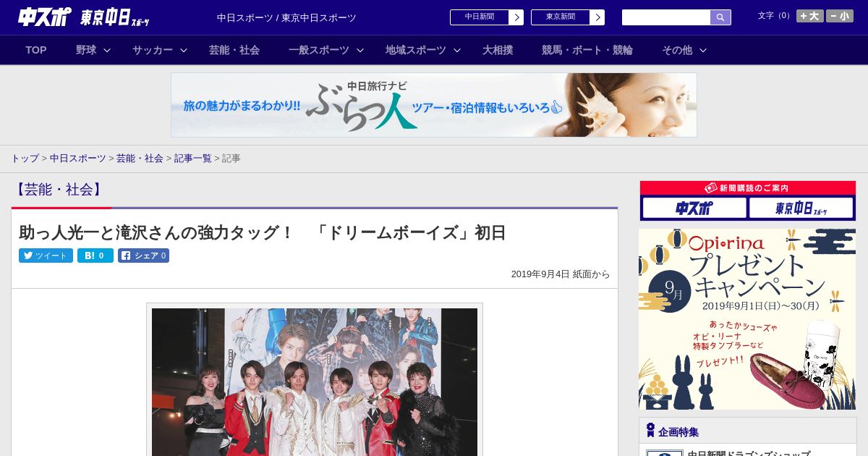Open the サッカー navigation menu
This screenshot has width=868, height=456.
click(153, 50)
